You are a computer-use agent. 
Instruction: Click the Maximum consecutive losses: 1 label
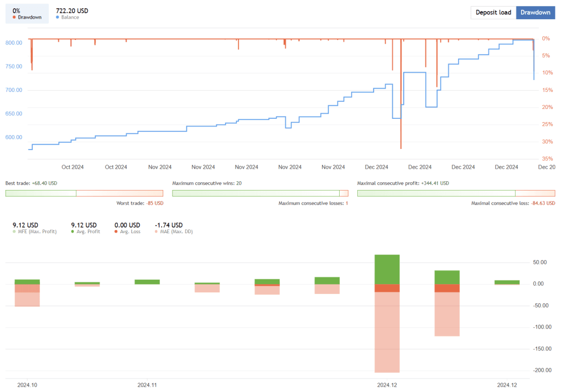click(x=313, y=203)
